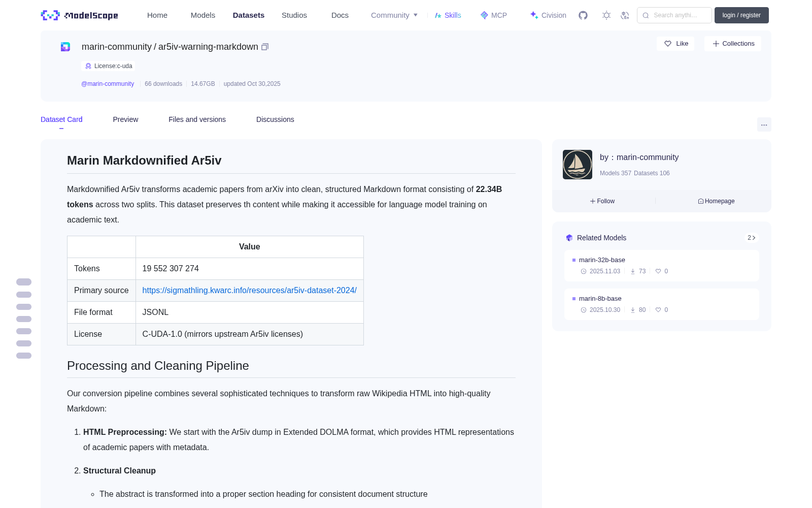
Task: Switch to Files and versions tab
Action: [197, 119]
